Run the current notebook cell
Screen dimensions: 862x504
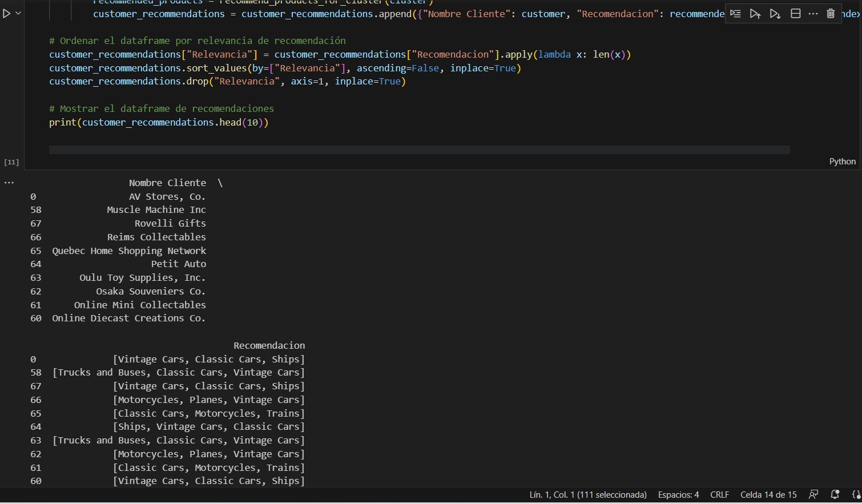(6, 13)
